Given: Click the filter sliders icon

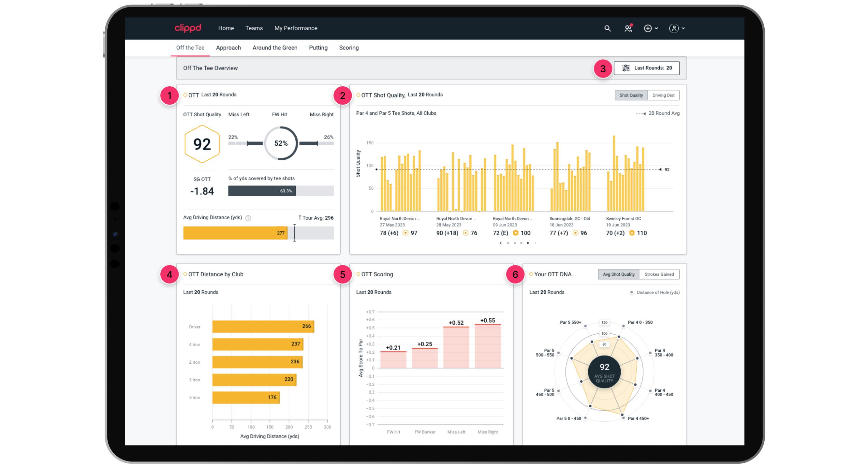Looking at the screenshot, I should (626, 68).
